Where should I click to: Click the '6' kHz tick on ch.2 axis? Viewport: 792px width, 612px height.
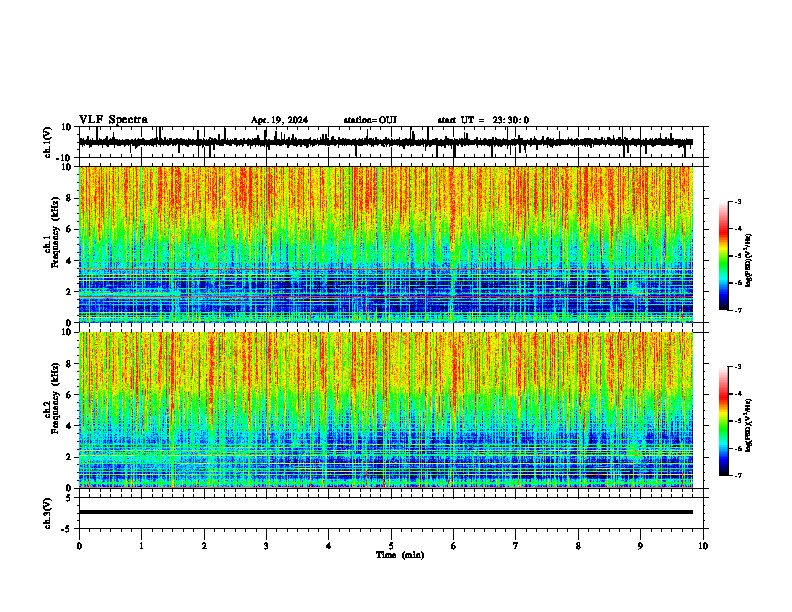(69, 394)
